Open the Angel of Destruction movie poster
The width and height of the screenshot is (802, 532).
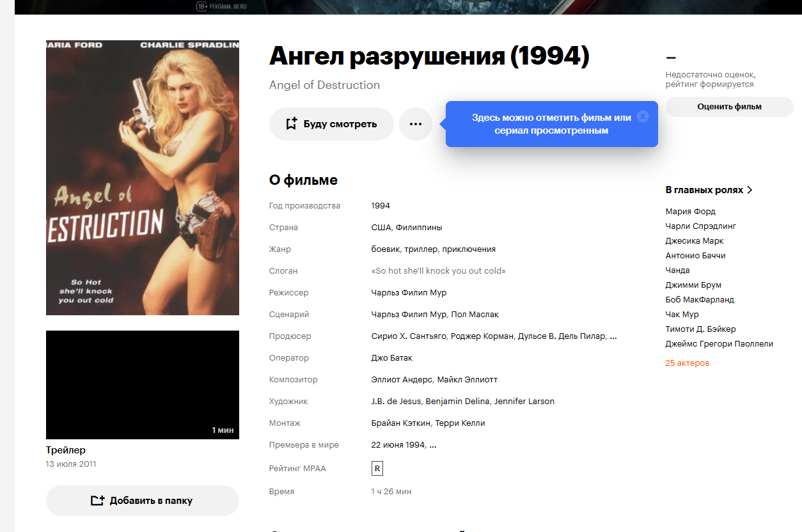143,178
